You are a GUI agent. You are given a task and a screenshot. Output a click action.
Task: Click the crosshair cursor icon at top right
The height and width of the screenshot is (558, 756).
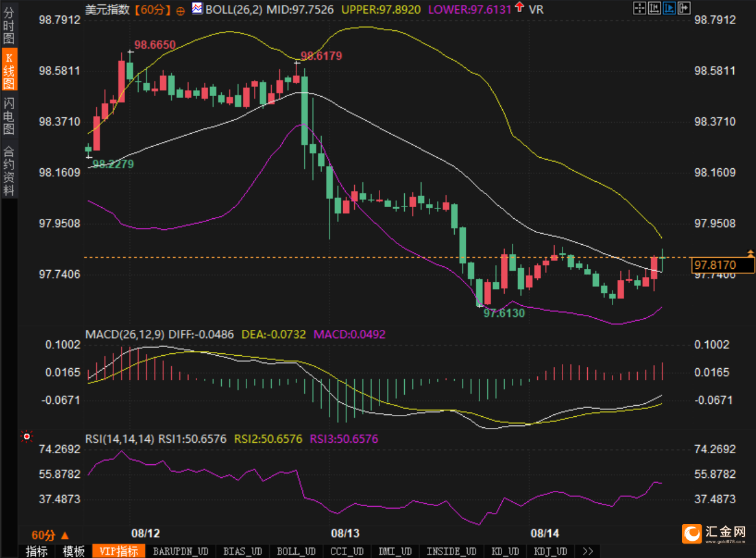click(x=640, y=8)
